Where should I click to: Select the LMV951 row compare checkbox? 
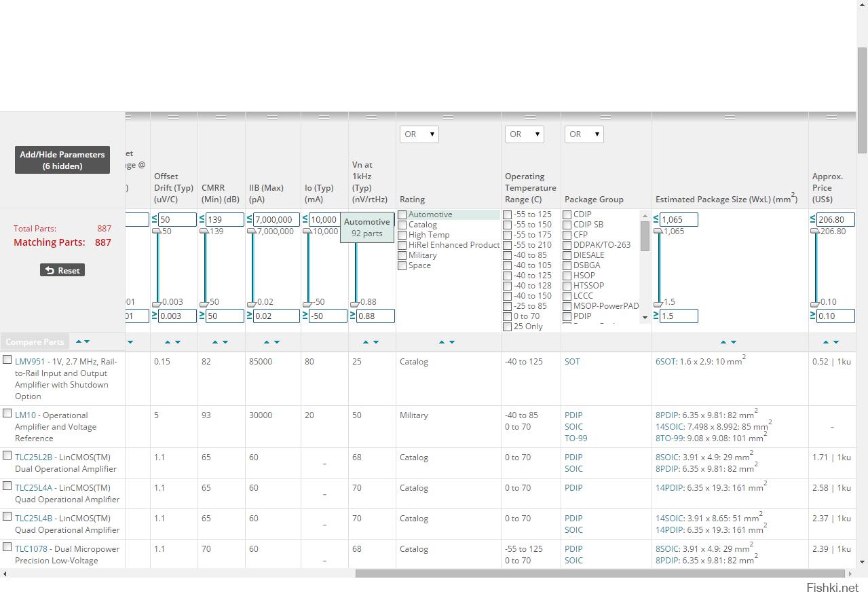(x=7, y=360)
